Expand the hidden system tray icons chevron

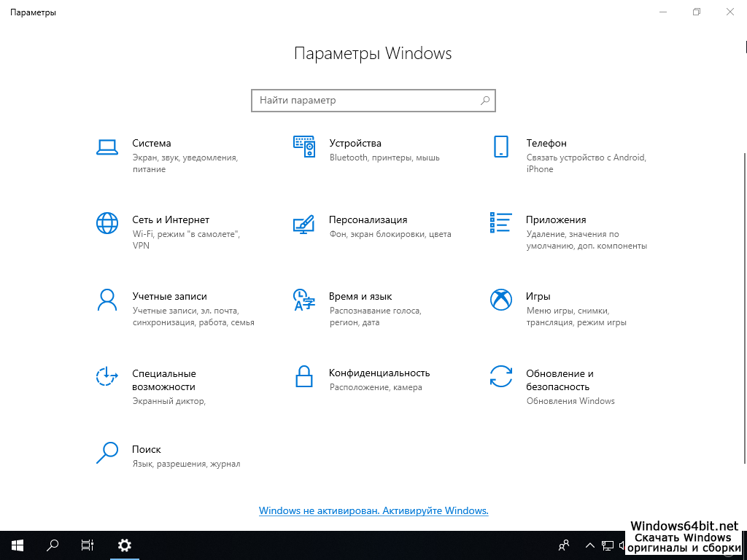[589, 545]
